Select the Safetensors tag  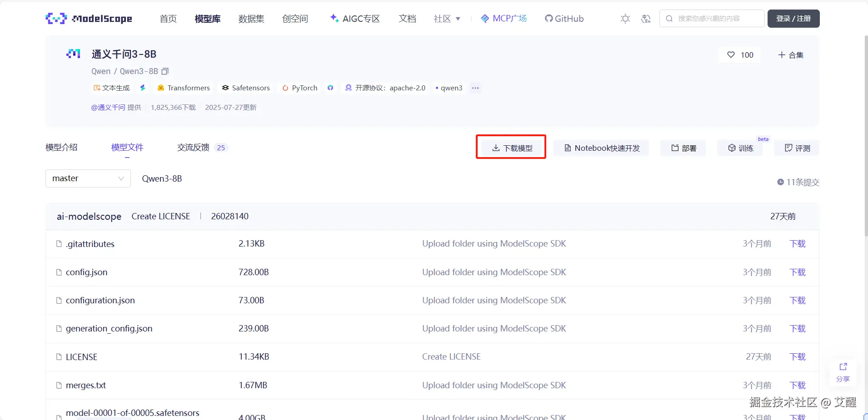[246, 88]
